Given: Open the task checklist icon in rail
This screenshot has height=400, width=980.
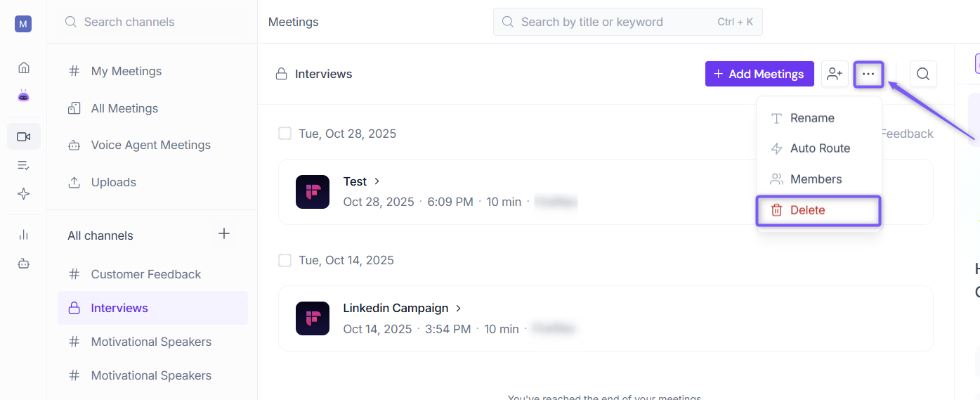Looking at the screenshot, I should click(x=24, y=165).
